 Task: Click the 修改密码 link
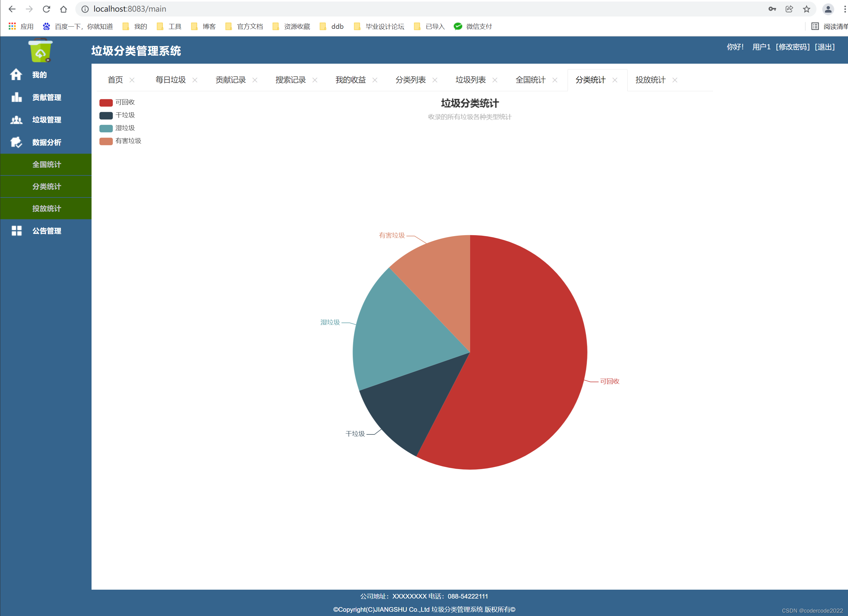(x=792, y=47)
